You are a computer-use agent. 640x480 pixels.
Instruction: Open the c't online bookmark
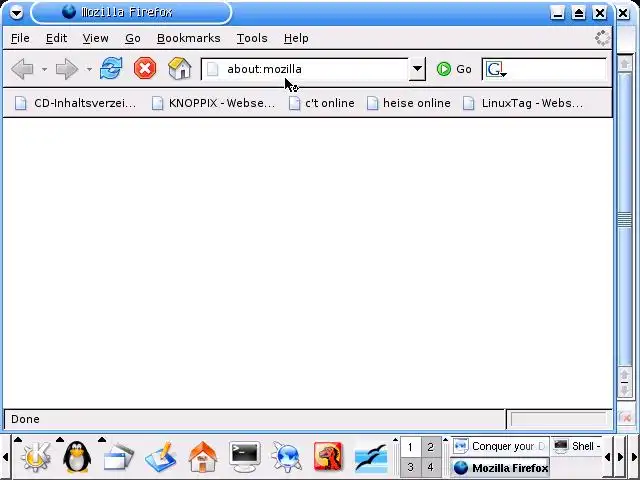point(322,103)
